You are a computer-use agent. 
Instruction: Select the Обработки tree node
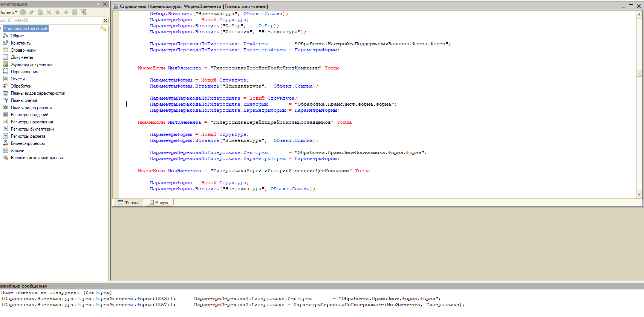point(21,86)
